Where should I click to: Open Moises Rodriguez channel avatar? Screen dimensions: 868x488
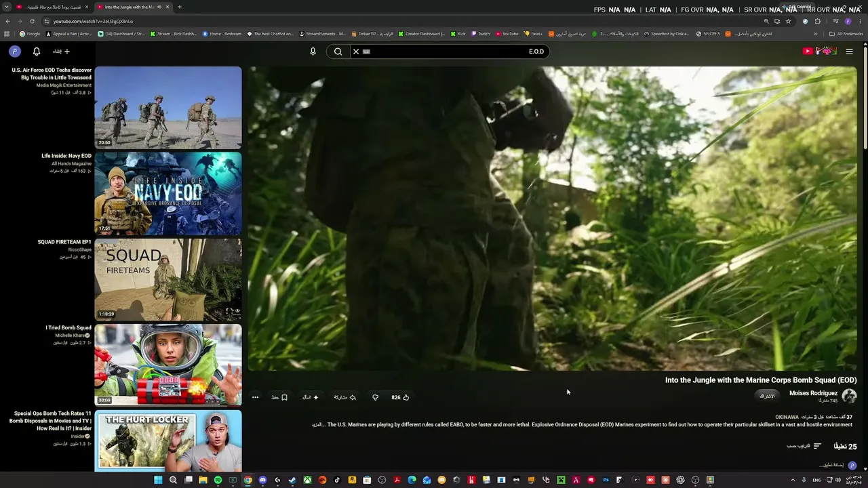click(x=849, y=396)
